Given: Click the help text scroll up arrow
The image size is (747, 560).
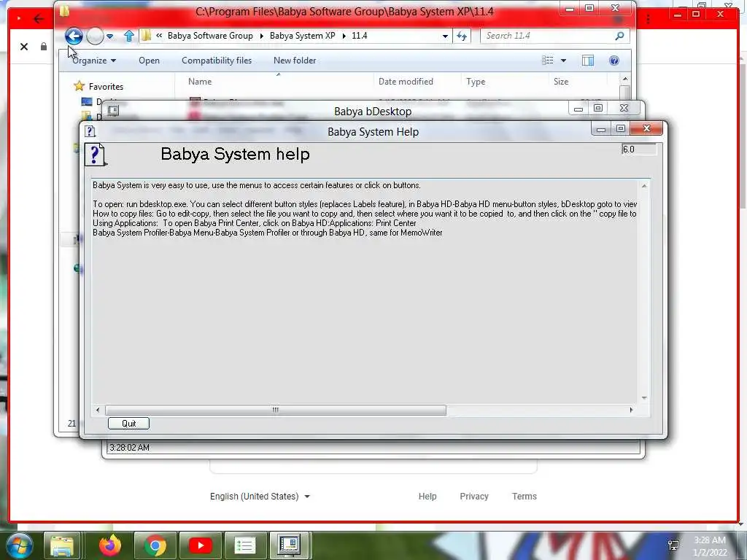Looking at the screenshot, I should coord(644,186).
